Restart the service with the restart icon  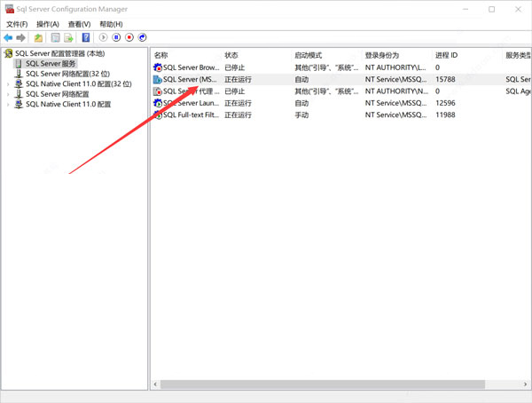(142, 37)
